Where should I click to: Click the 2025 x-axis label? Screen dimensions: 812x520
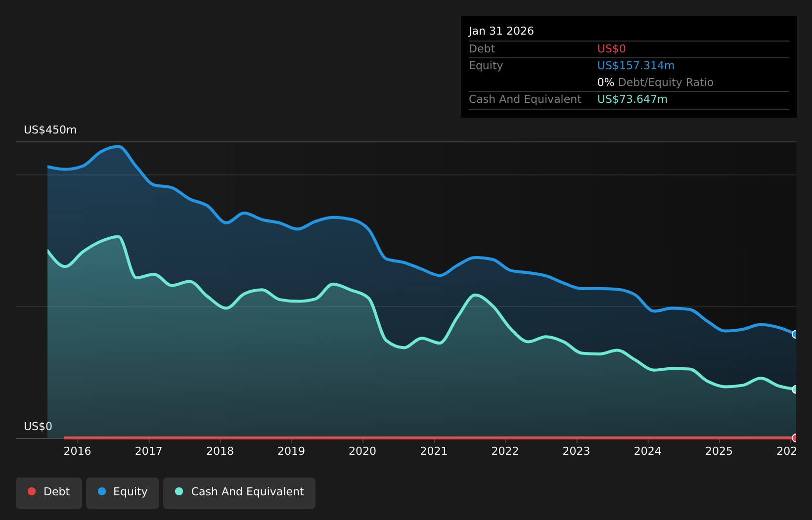(x=719, y=451)
